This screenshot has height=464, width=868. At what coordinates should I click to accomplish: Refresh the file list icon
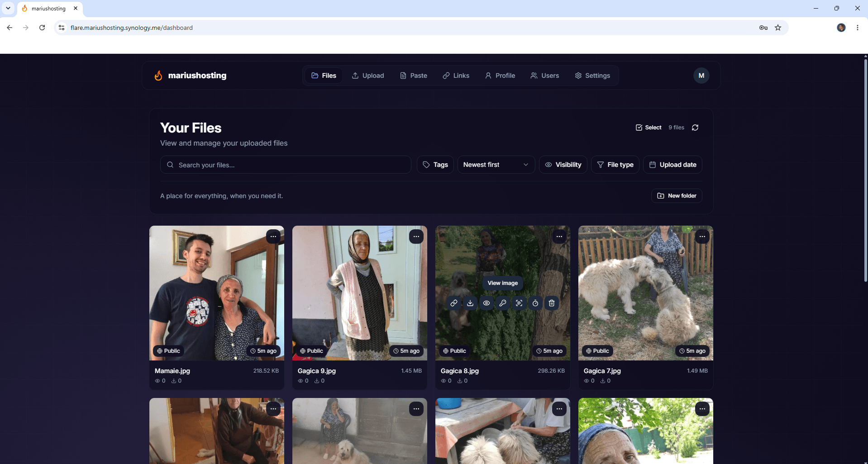pos(695,128)
